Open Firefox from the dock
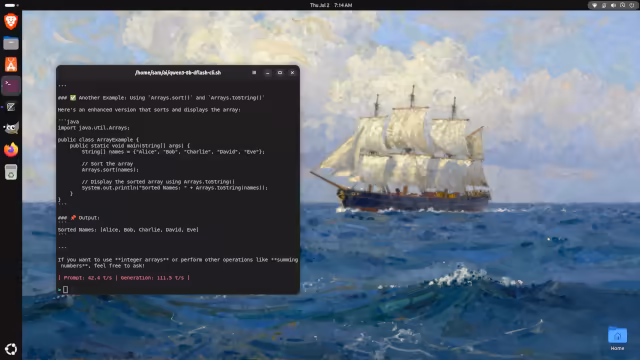The image size is (640, 360). pos(11,150)
